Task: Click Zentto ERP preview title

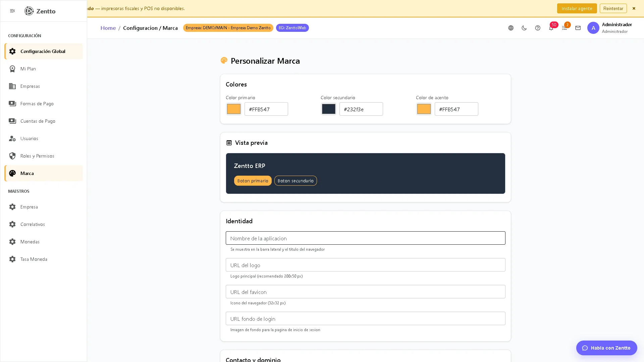Action: point(250,166)
